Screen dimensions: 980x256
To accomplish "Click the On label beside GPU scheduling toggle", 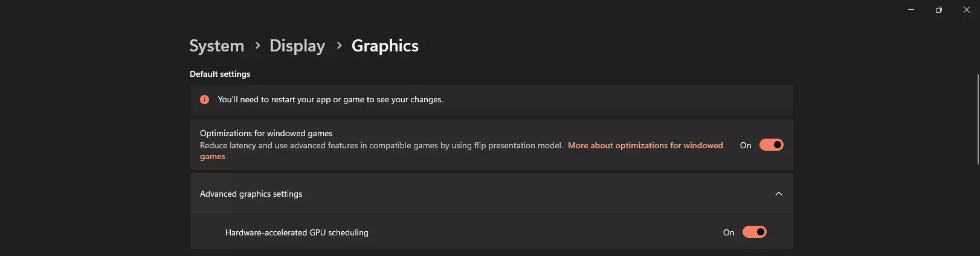I will pos(729,232).
